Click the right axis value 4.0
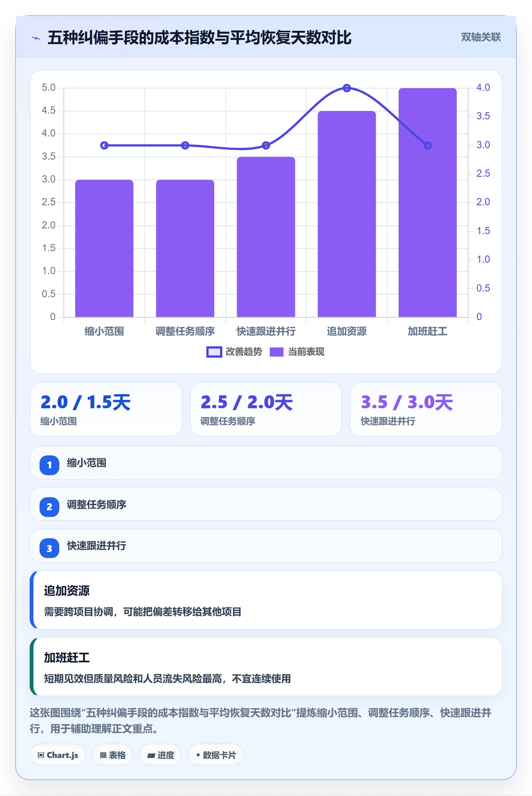The image size is (532, 796). coord(483,87)
